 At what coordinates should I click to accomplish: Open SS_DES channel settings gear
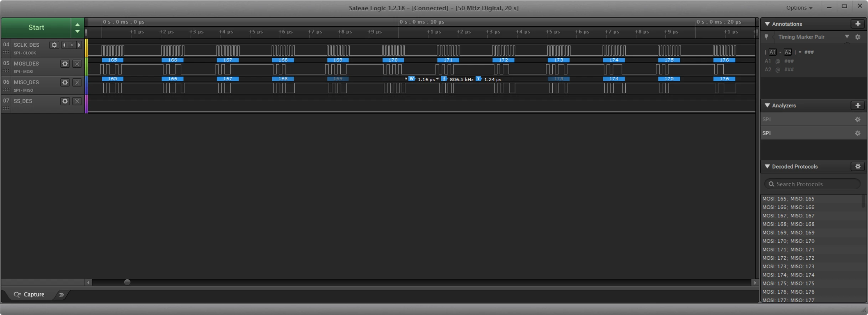click(65, 101)
